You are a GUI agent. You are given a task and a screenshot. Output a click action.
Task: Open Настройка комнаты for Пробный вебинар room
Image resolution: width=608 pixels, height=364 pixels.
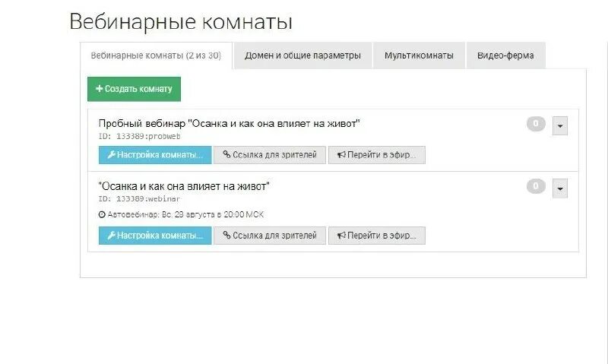(x=155, y=155)
